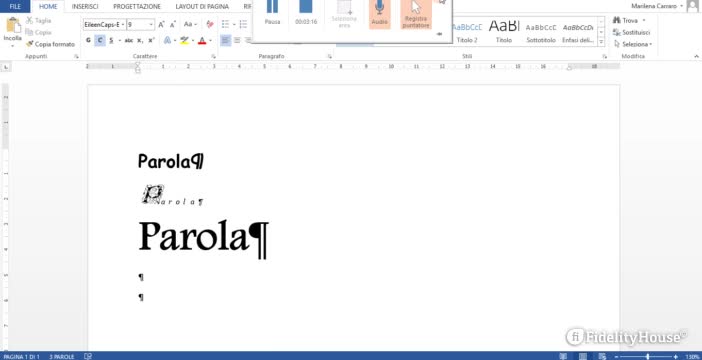This screenshot has height=360, width=702.
Task: Apply subscript formatting
Action: pyautogui.click(x=140, y=40)
